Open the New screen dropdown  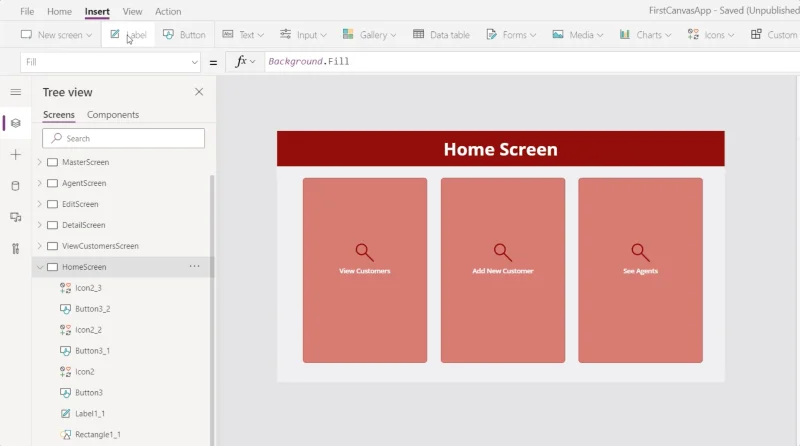(x=56, y=35)
